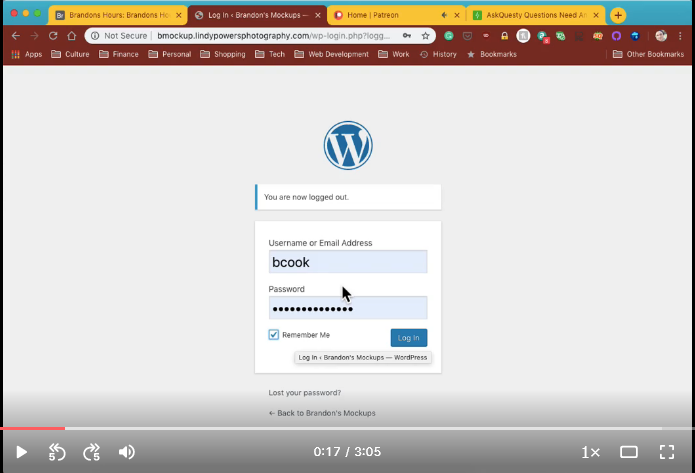Enter fullscreen video mode
Viewport: 695px width, 473px height.
click(667, 452)
